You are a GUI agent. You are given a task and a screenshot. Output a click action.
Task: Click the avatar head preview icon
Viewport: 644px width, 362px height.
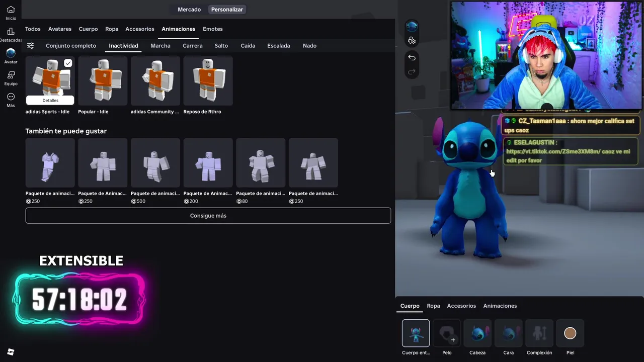(x=412, y=27)
